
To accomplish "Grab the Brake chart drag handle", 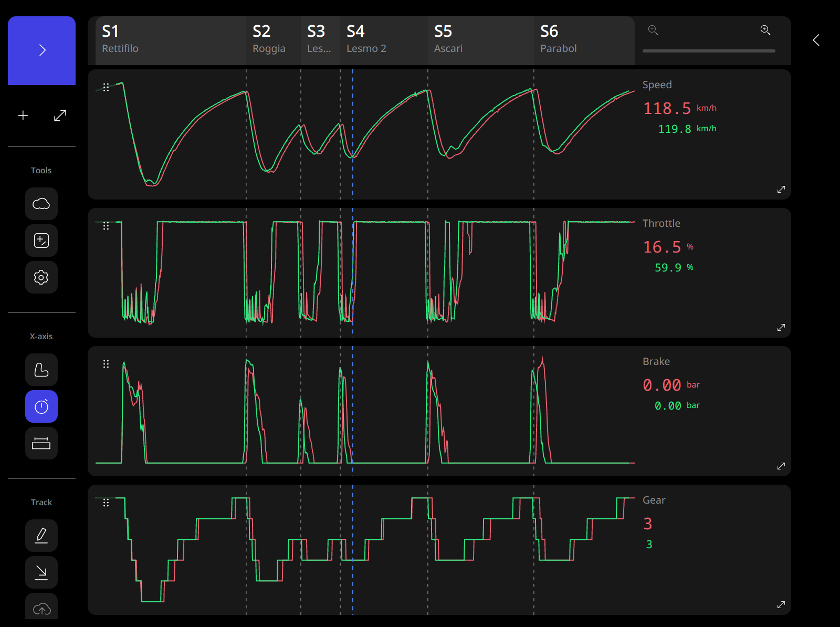I will (106, 364).
